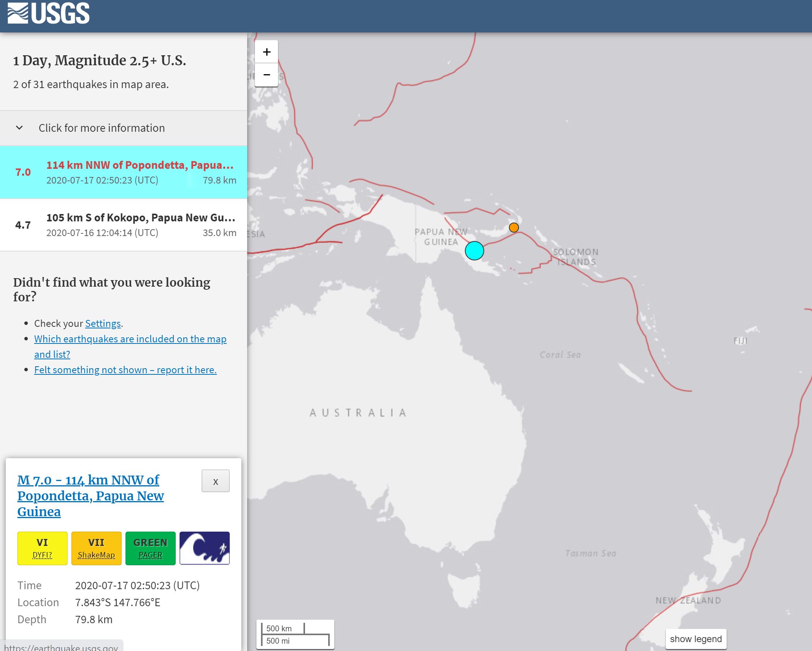Click the tsunami wave icon badge
The height and width of the screenshot is (651, 812).
(x=205, y=548)
